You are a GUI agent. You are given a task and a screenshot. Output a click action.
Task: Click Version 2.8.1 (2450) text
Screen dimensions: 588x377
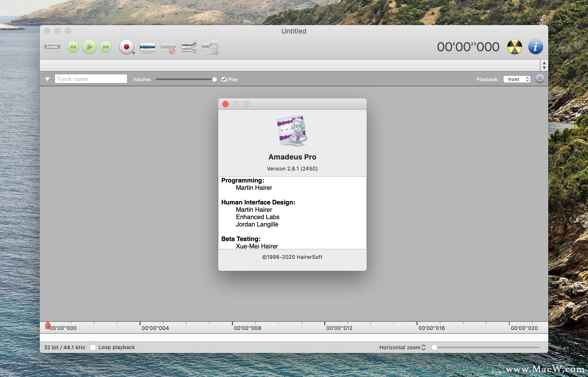[x=292, y=169]
